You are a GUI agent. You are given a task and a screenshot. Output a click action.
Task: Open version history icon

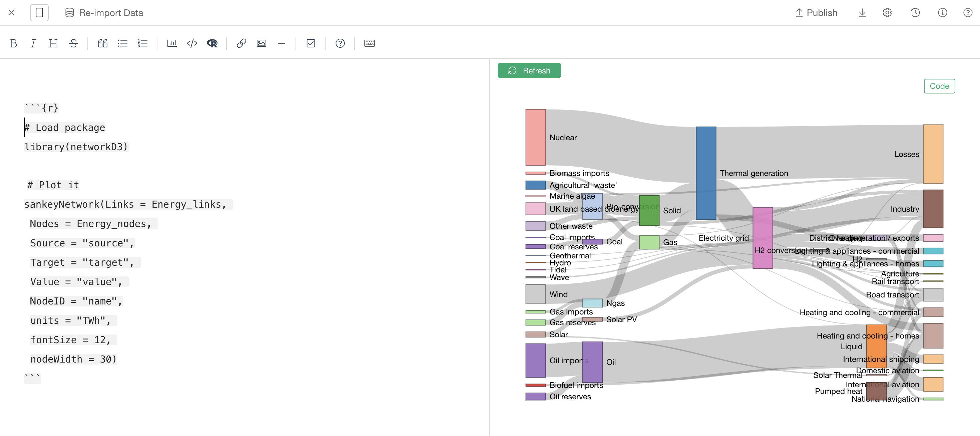click(915, 13)
